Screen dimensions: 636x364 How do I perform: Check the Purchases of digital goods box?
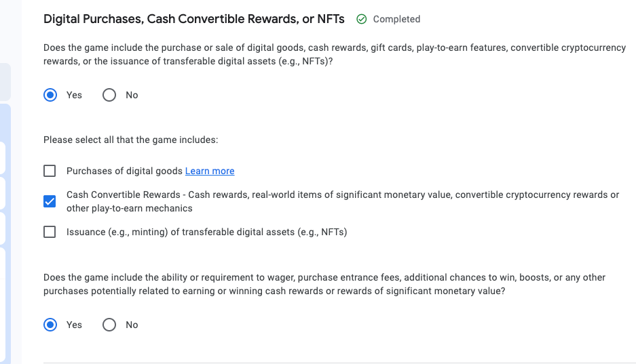pos(50,171)
